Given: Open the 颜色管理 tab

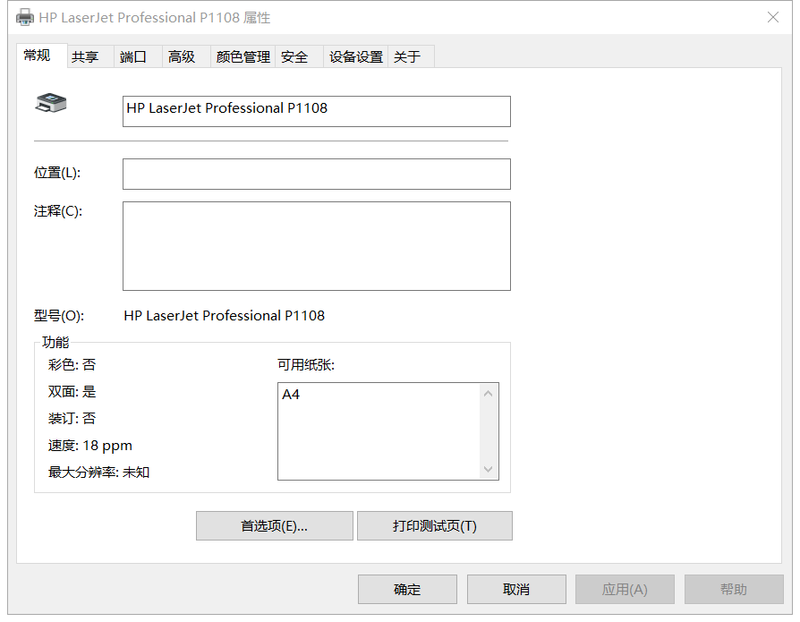Looking at the screenshot, I should point(243,58).
